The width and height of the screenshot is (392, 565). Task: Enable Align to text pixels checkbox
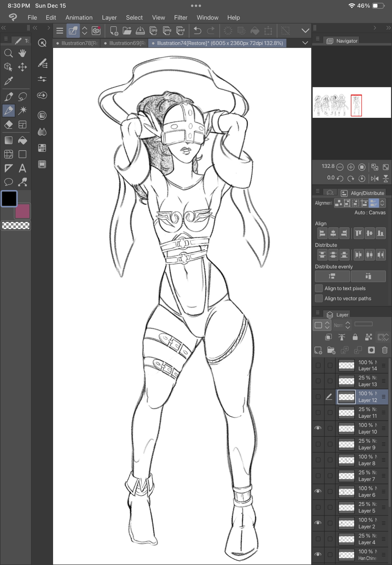pyautogui.click(x=319, y=288)
